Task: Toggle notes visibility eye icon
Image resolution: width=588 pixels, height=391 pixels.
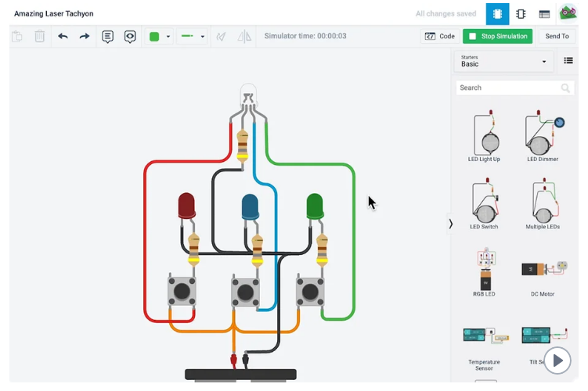Action: (130, 37)
